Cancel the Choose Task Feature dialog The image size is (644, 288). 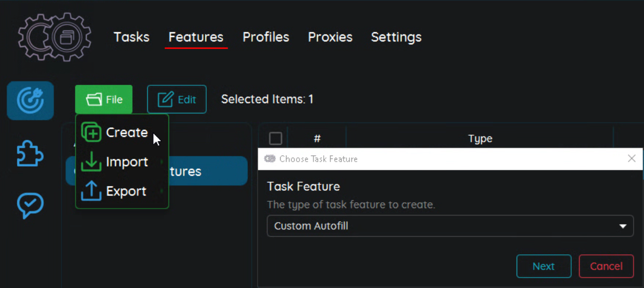606,266
